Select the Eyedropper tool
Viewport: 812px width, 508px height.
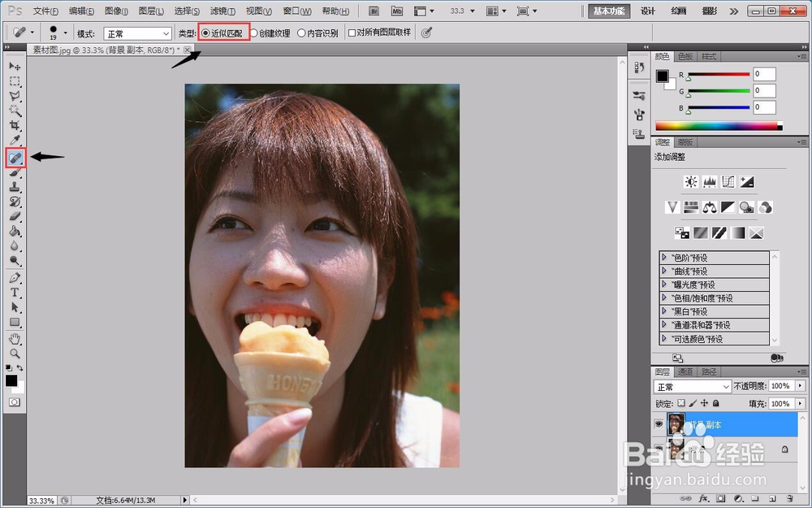pos(15,141)
